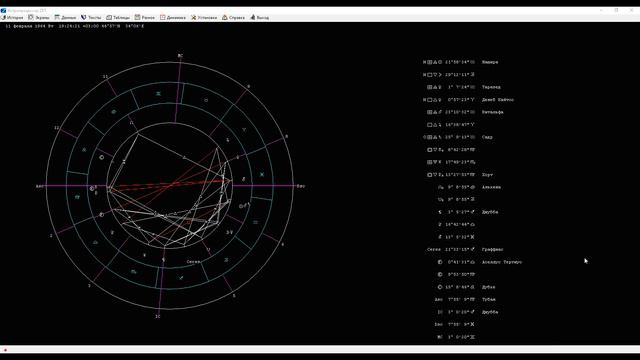Click the first row's position value in list
Image resolution: width=640 pixels, height=360 pixels.
coord(460,62)
